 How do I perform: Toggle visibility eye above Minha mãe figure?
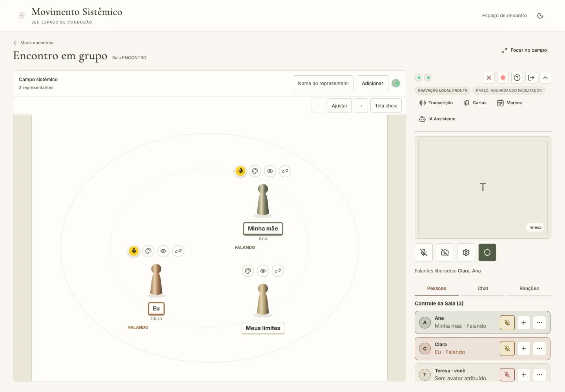270,171
